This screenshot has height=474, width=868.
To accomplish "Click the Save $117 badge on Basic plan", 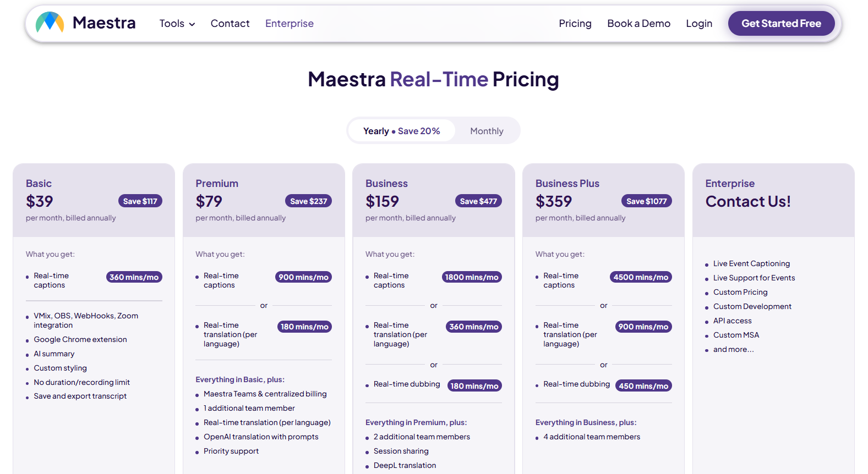I will click(140, 200).
